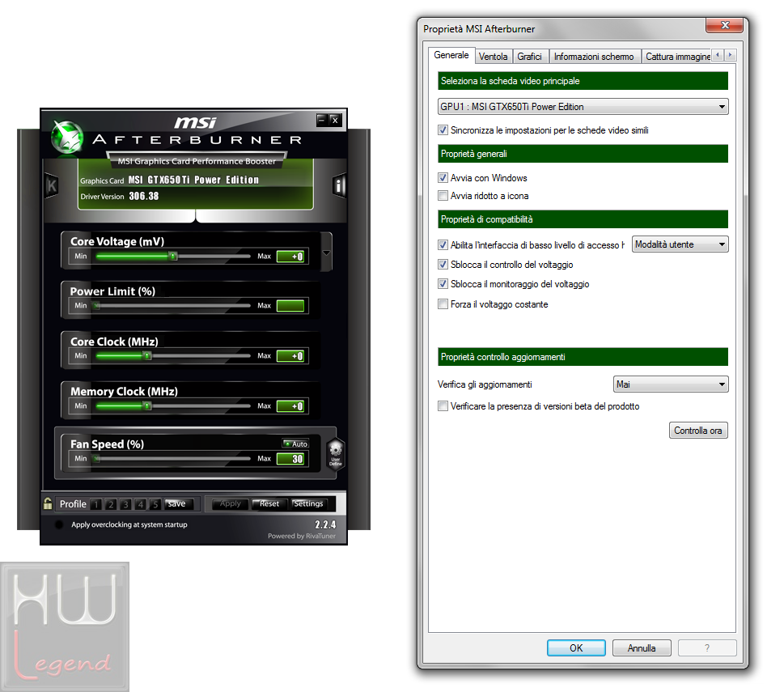Screen dimensions: 784x692
Task: Select profile slot 3
Action: coord(125,504)
